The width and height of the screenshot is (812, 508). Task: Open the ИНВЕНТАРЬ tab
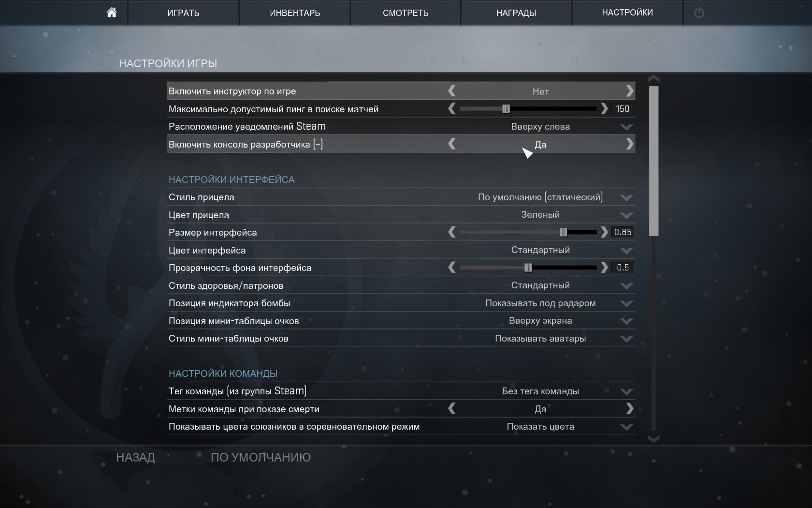(295, 13)
